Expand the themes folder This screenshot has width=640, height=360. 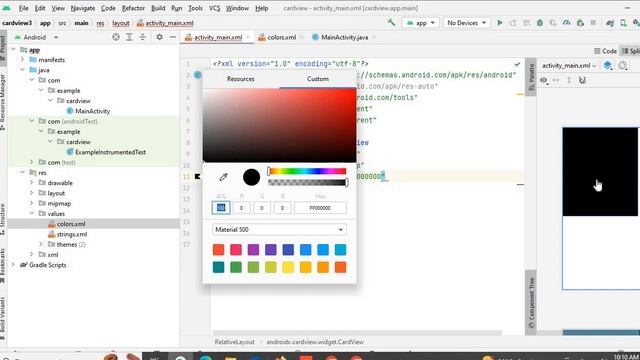coord(41,244)
